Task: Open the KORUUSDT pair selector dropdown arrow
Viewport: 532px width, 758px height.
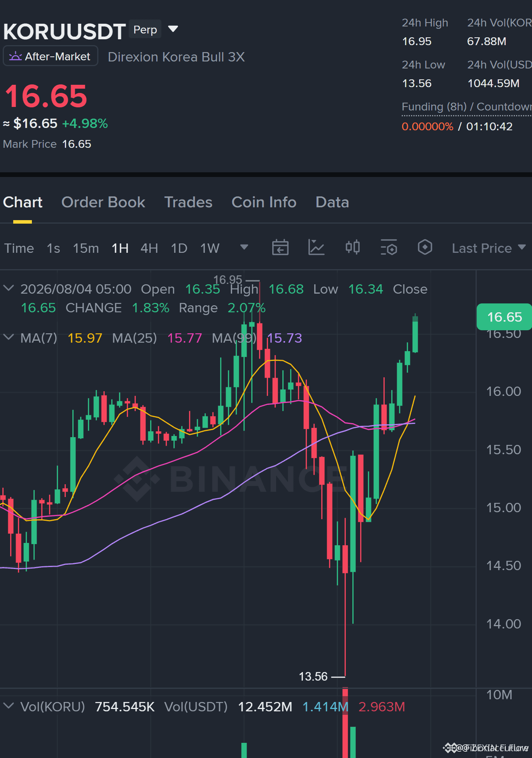Action: point(173,29)
